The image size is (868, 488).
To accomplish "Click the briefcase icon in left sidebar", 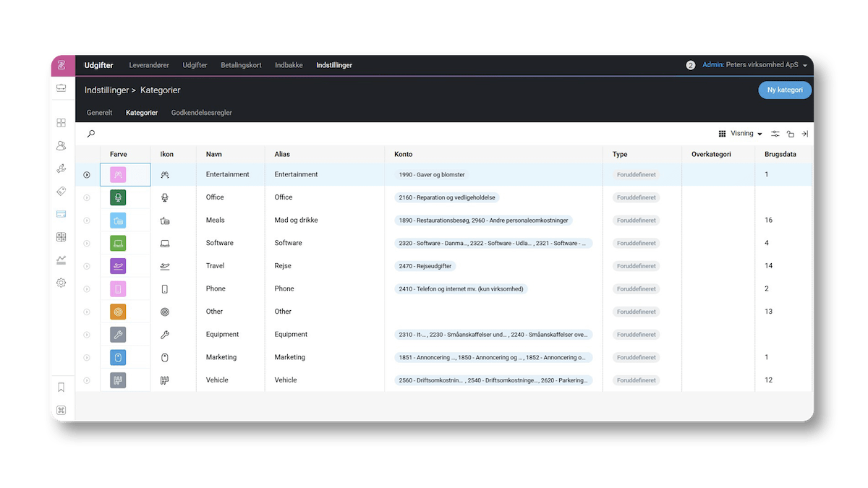I will coord(61,88).
